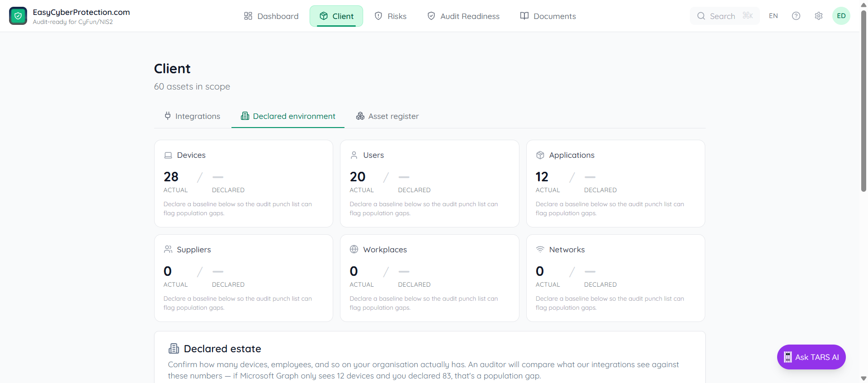Click 'Audit-ready for CyFun/NIS2' tagline

[73, 22]
